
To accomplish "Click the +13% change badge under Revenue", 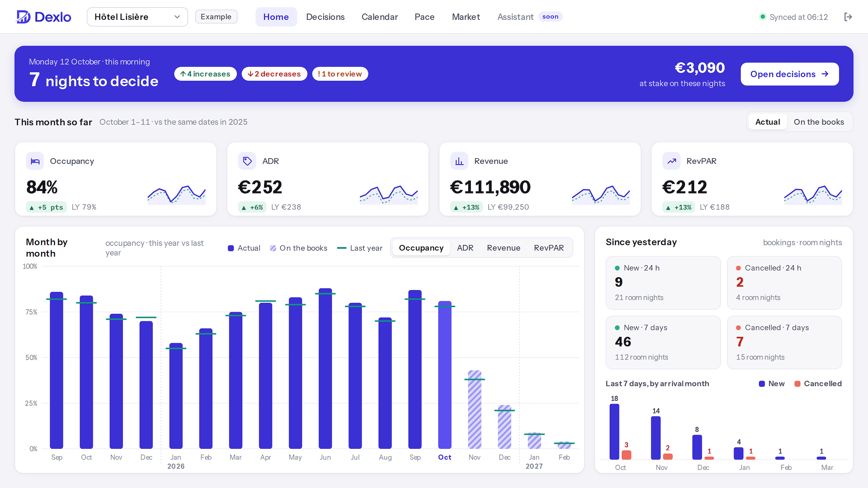I will tap(466, 208).
